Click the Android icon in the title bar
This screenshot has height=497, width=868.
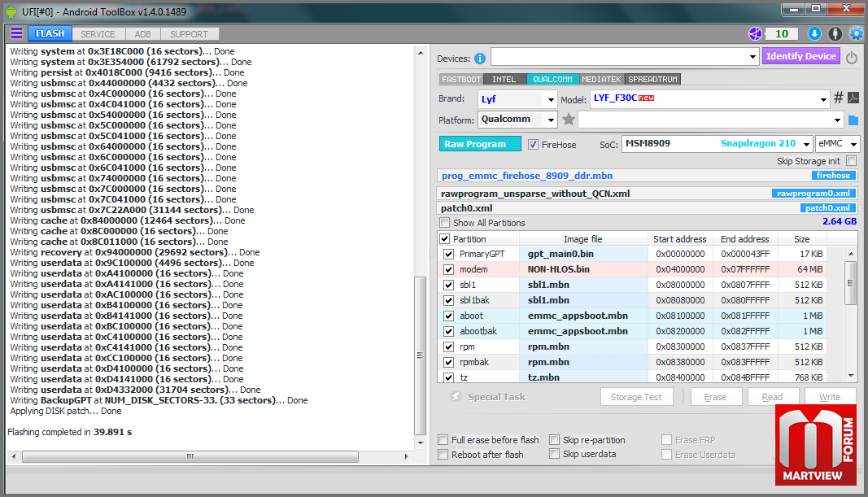(x=11, y=11)
